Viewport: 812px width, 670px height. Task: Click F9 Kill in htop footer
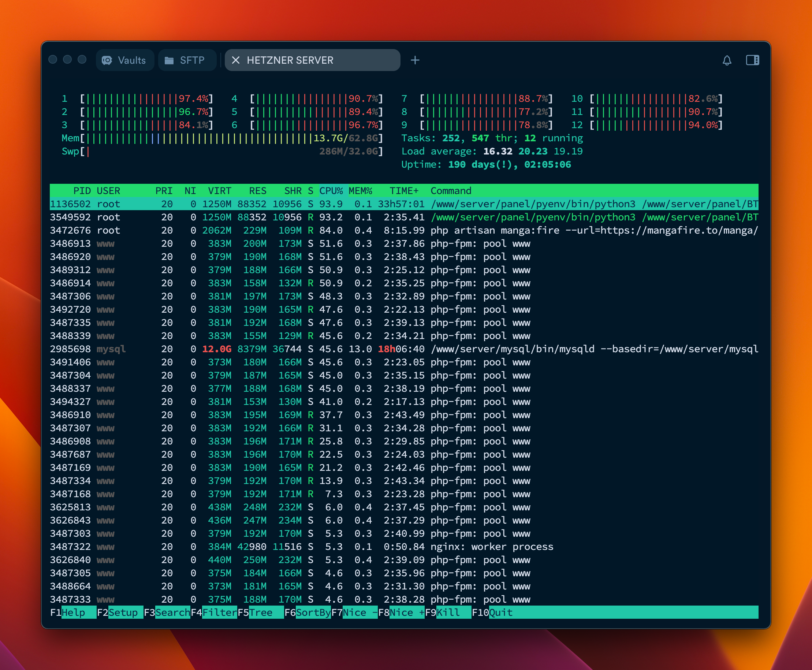tap(448, 613)
